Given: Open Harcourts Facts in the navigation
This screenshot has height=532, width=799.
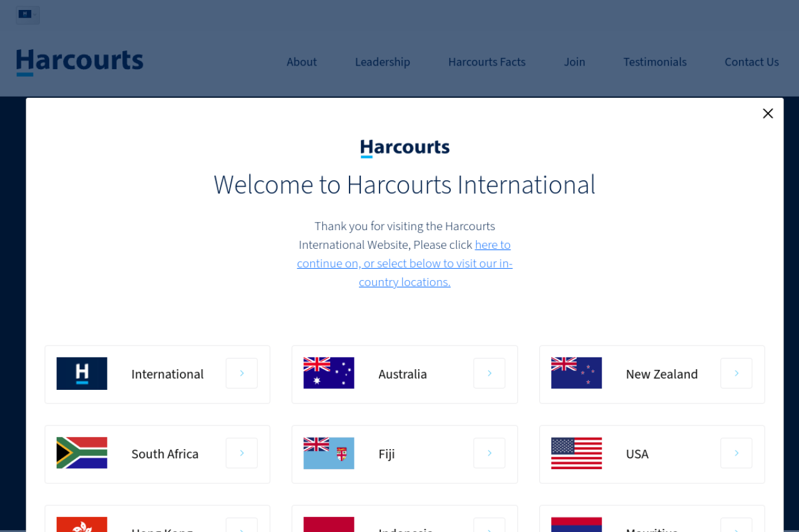Looking at the screenshot, I should pos(486,62).
